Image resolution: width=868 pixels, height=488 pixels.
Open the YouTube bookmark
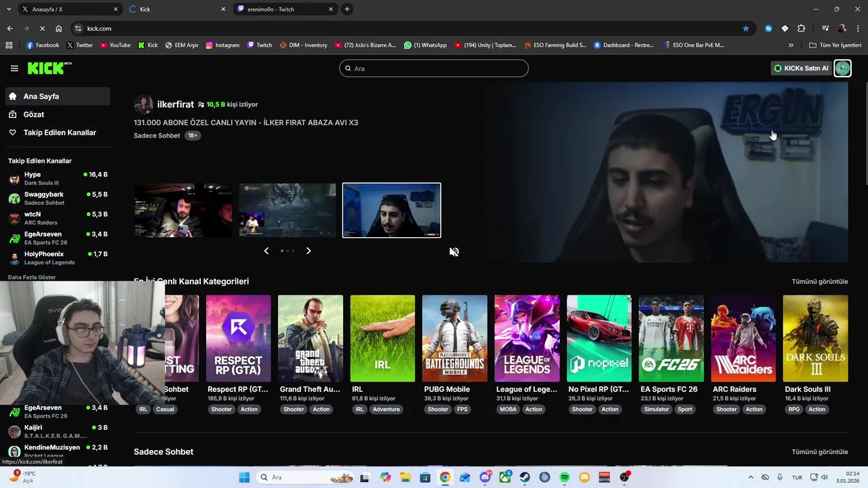pos(115,45)
